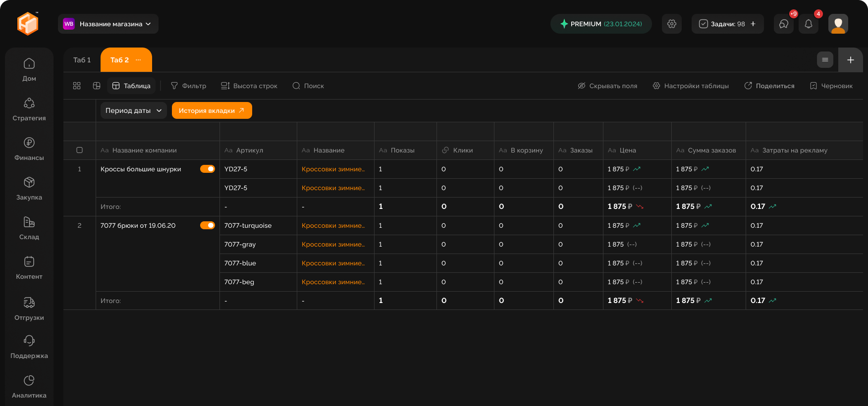Disable the 7077 брюки row toggle
868x406 pixels.
(x=207, y=225)
